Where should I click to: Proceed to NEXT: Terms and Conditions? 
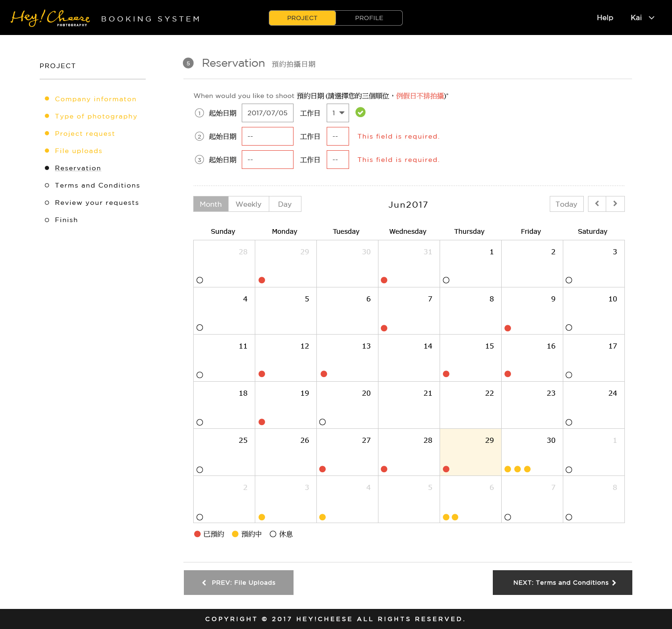coord(562,582)
